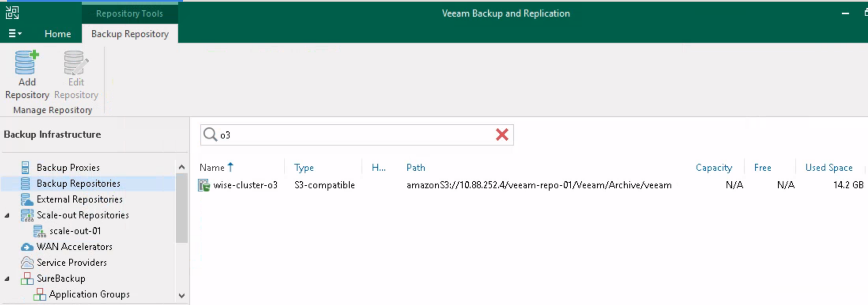Select External Repositories in the tree
The height and width of the screenshot is (305, 868).
[79, 199]
